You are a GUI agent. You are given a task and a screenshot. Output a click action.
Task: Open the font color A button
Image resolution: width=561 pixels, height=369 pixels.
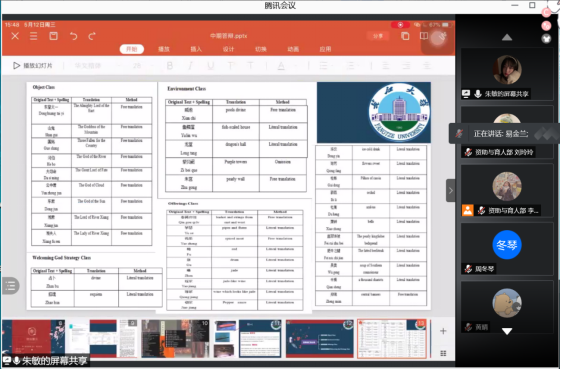point(281,65)
